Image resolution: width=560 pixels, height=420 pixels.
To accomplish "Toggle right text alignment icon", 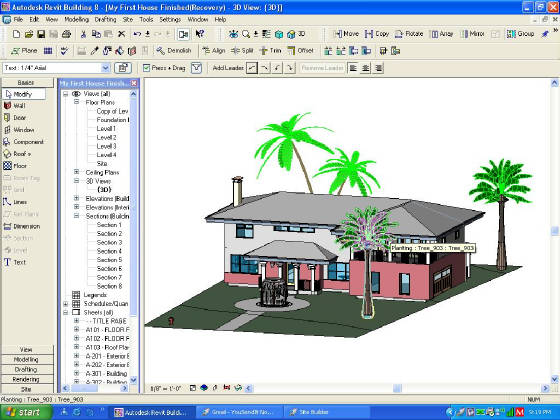I will click(x=379, y=68).
